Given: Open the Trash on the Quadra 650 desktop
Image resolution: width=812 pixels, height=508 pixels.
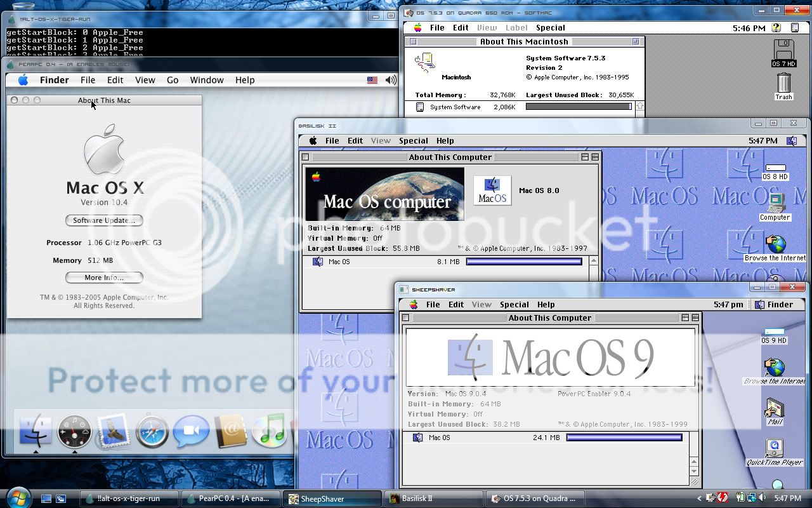Looking at the screenshot, I should [x=783, y=84].
